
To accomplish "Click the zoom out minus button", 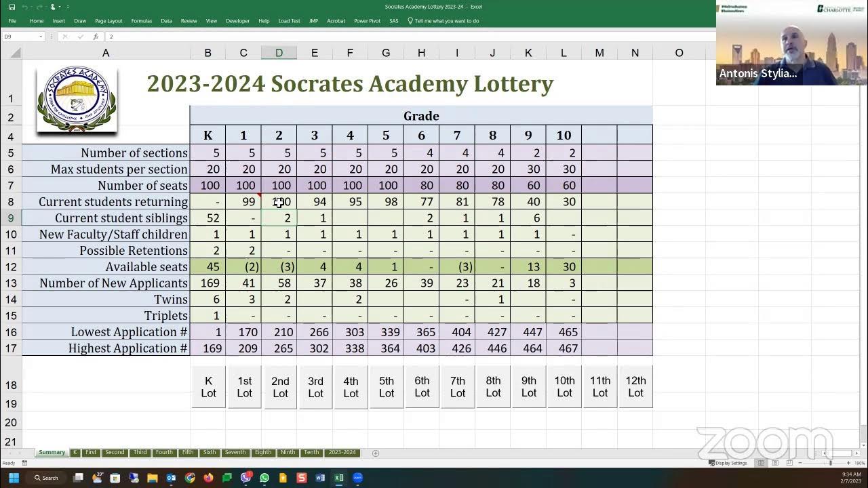I will (x=801, y=463).
